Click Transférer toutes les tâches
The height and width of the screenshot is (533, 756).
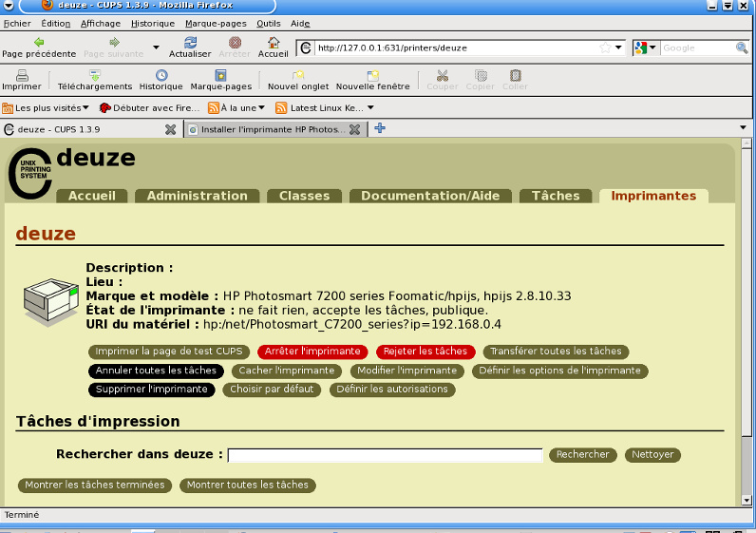(x=556, y=352)
